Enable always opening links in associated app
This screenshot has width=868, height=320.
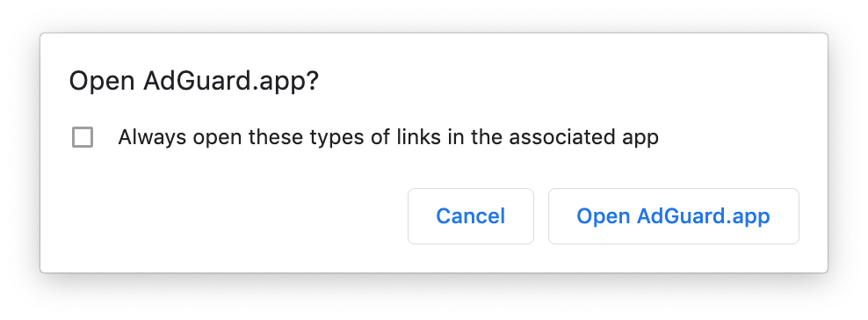click(83, 137)
